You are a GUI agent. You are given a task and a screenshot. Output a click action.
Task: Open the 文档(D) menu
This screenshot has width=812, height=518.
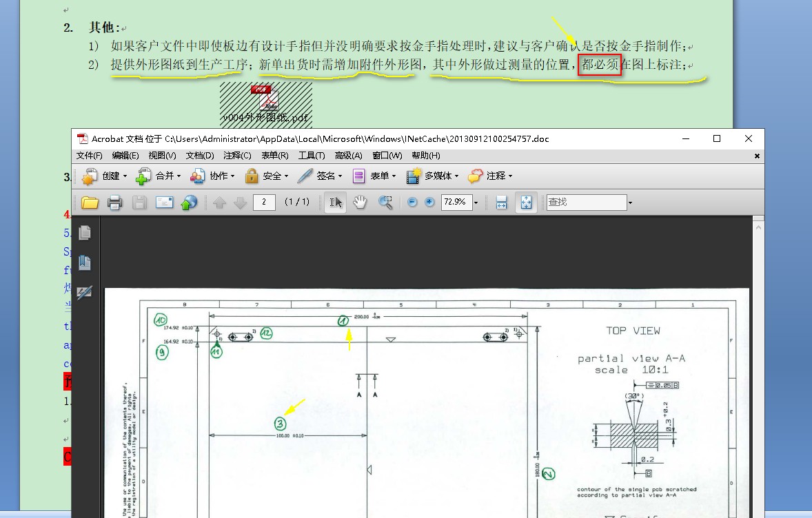click(200, 155)
